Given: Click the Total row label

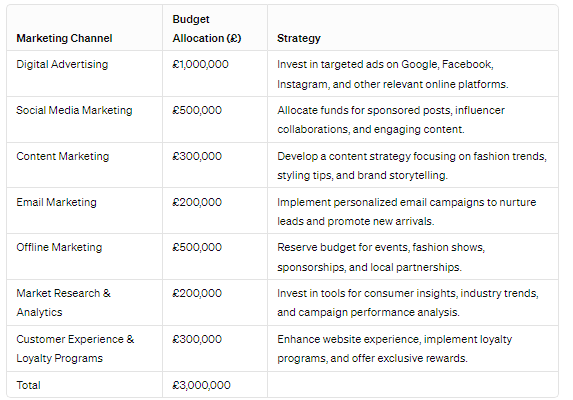Looking at the screenshot, I should (29, 385).
